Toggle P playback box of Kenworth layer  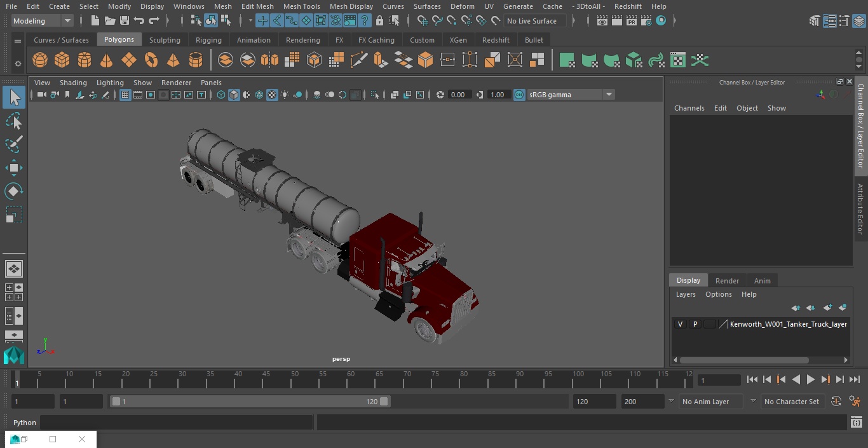click(695, 324)
